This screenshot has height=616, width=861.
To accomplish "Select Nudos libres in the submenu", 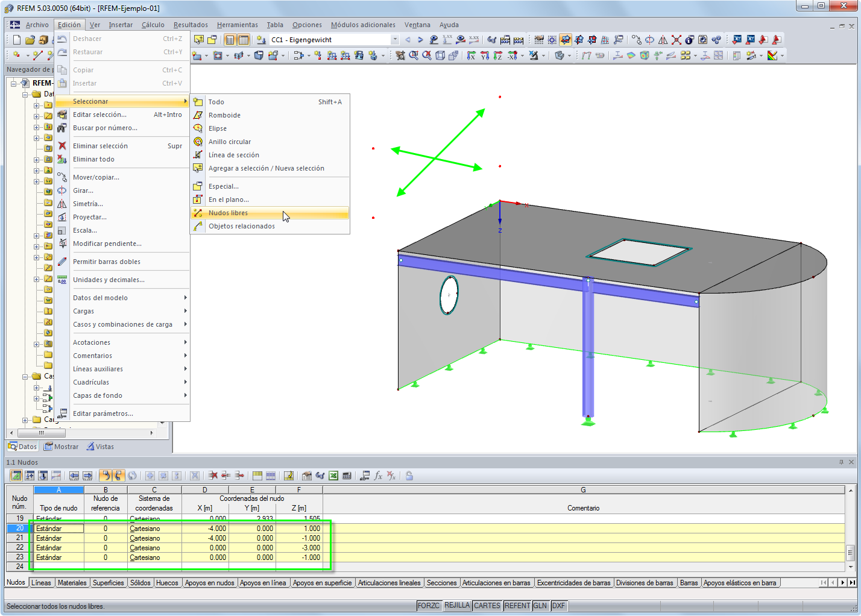I will point(270,213).
